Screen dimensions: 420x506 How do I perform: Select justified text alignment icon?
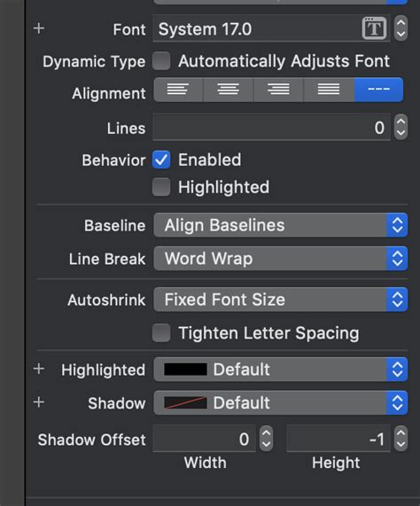coord(329,90)
